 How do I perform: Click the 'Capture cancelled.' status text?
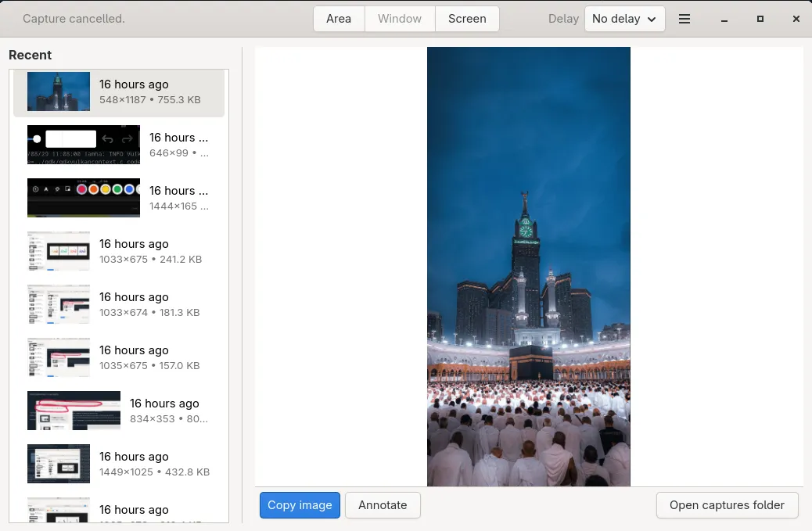74,19
